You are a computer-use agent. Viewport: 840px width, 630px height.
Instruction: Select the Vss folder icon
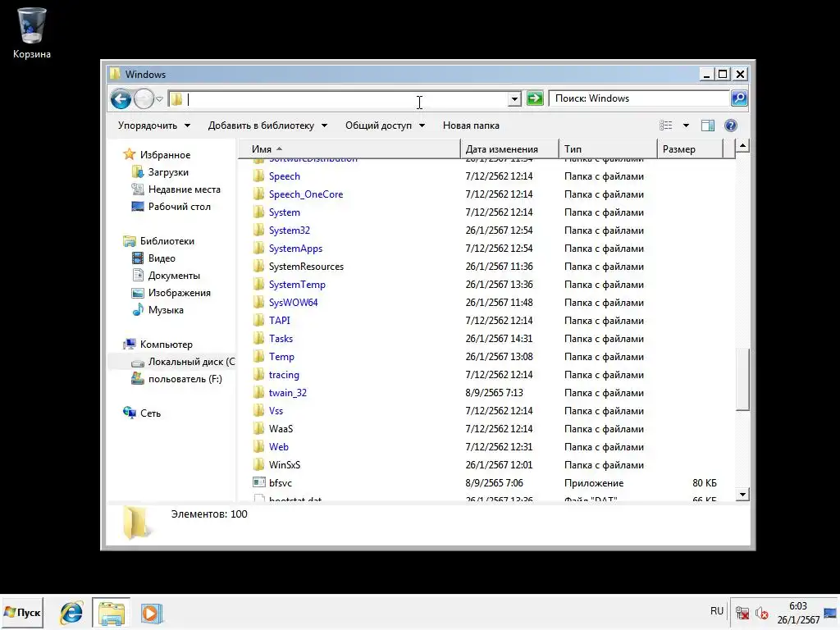click(x=258, y=411)
